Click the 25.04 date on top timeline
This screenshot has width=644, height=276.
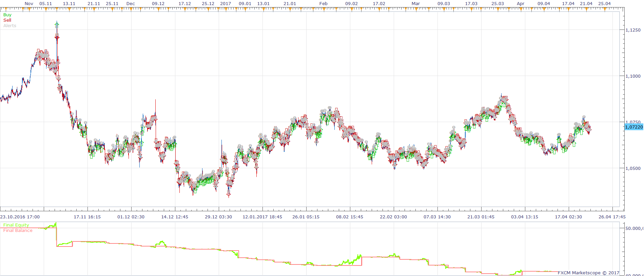click(x=604, y=4)
